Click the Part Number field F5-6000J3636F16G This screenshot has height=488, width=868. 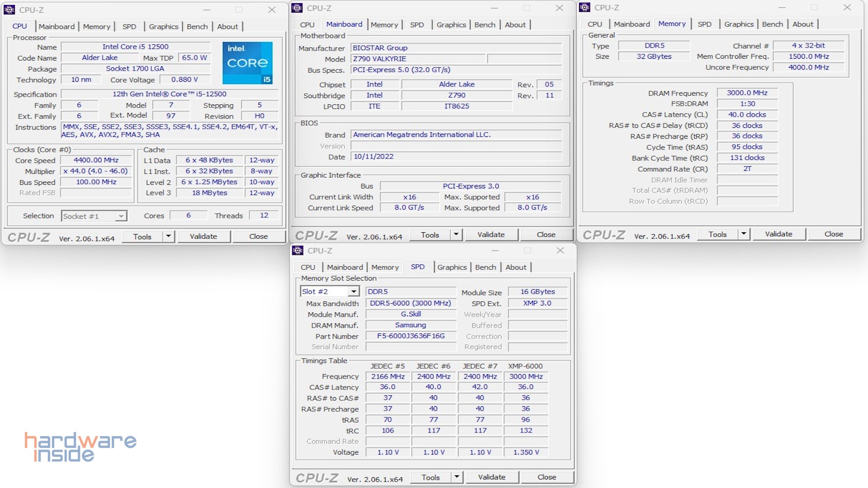(410, 336)
